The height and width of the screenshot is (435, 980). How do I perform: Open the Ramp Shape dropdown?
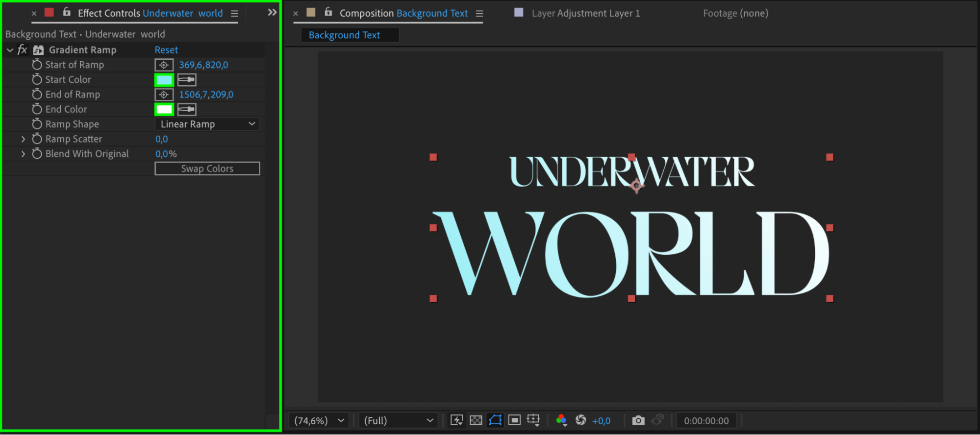(x=207, y=124)
